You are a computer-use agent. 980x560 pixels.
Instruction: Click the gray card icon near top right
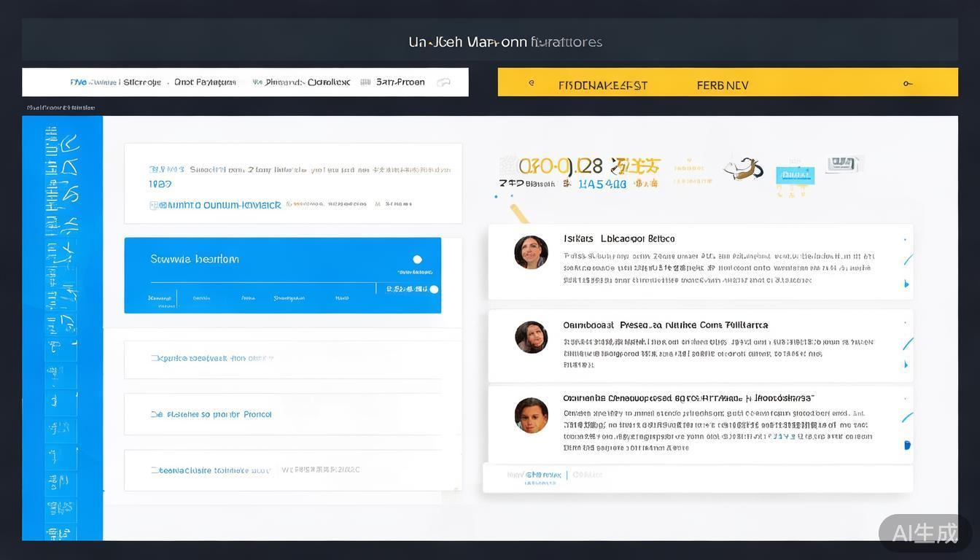pos(844,164)
